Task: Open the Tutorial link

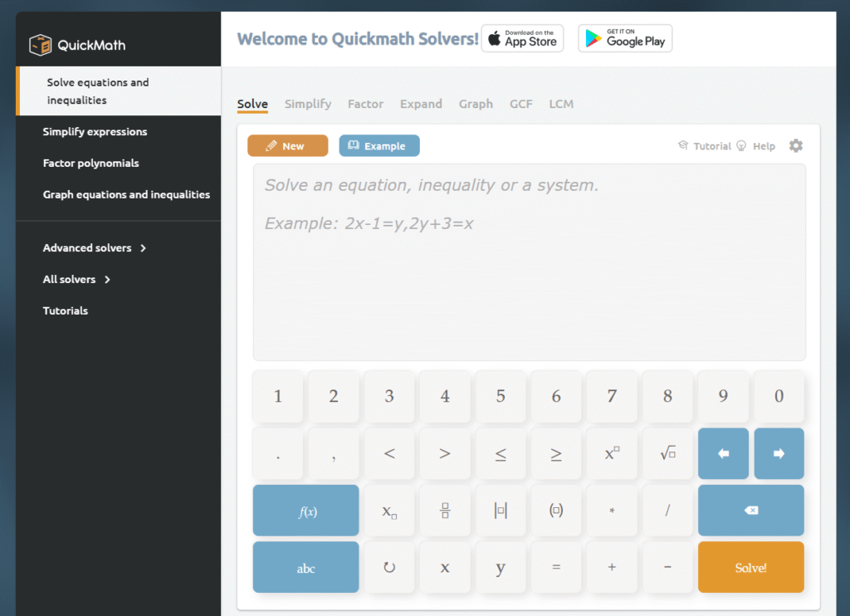Action: coord(711,145)
